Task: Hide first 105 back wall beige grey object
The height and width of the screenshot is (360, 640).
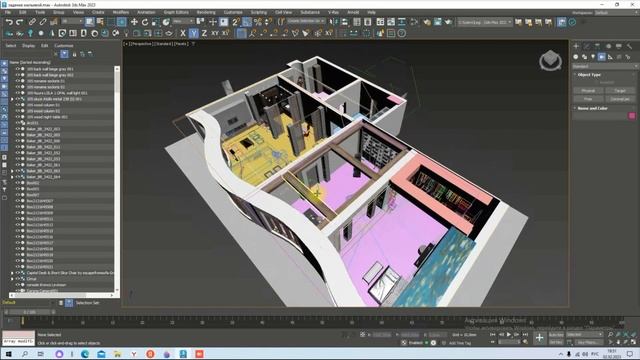Action: (x=17, y=69)
